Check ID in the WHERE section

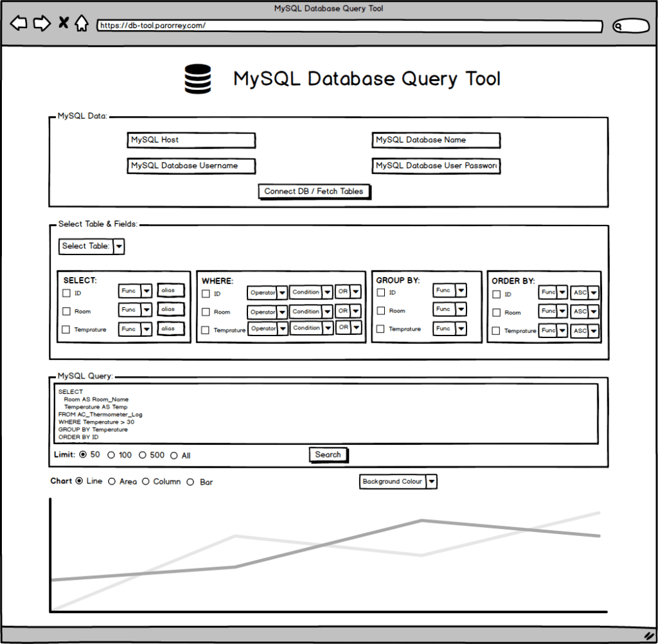[x=206, y=294]
